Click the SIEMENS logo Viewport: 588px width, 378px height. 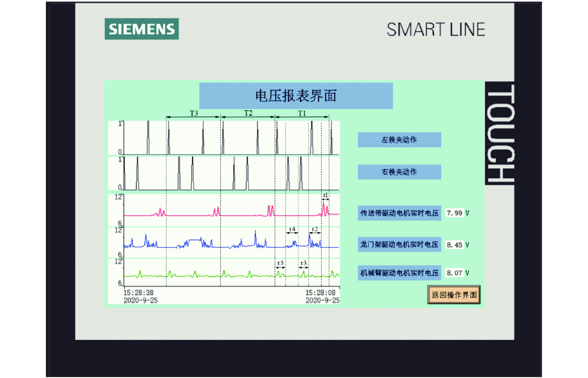(x=142, y=29)
